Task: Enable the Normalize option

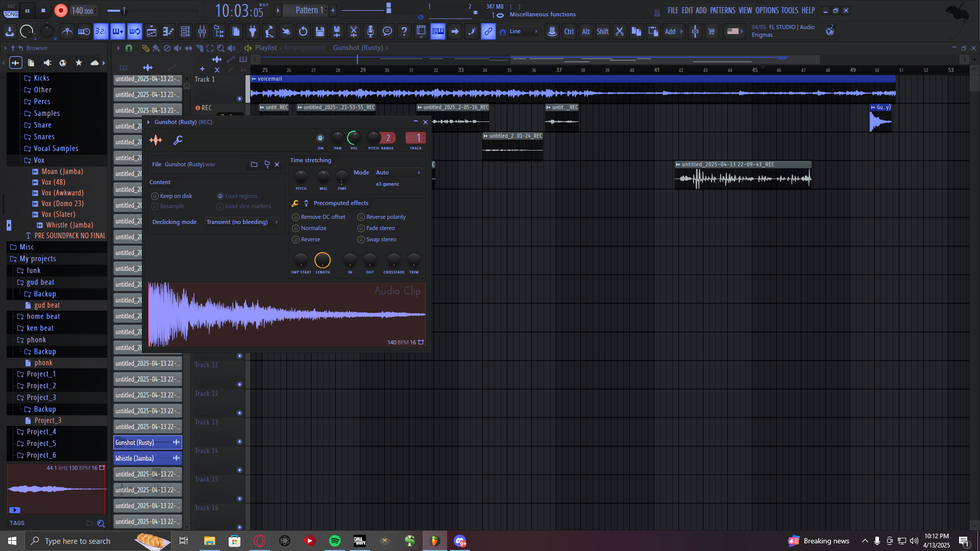Action: coord(296,228)
